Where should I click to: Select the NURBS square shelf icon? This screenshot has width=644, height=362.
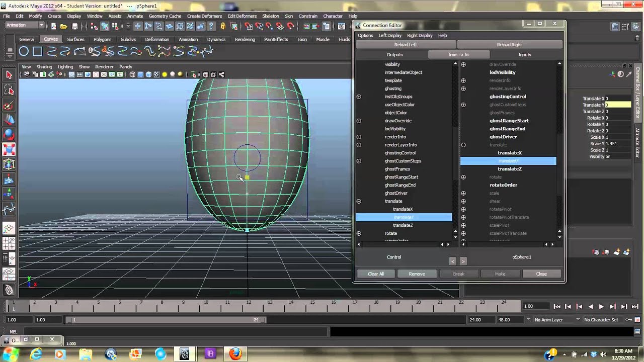pos(38,51)
